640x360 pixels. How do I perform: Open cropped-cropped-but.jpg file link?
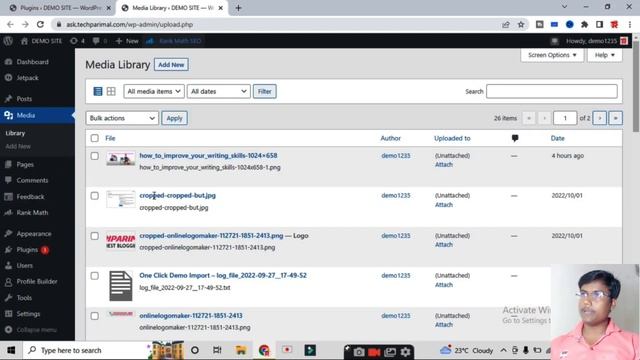point(178,196)
